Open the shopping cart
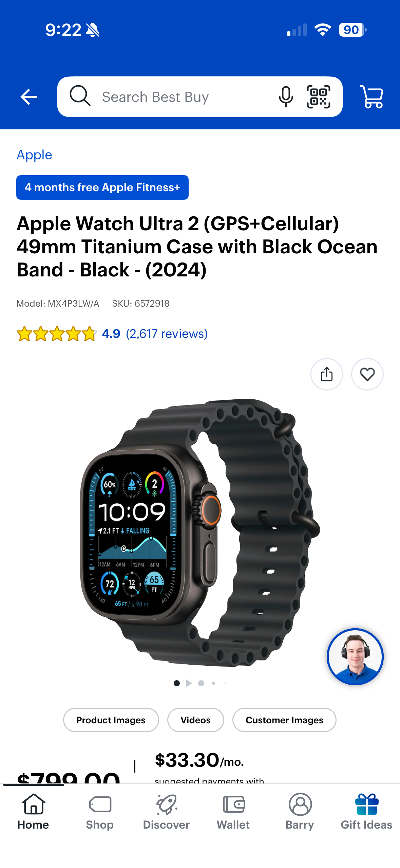 pyautogui.click(x=372, y=97)
